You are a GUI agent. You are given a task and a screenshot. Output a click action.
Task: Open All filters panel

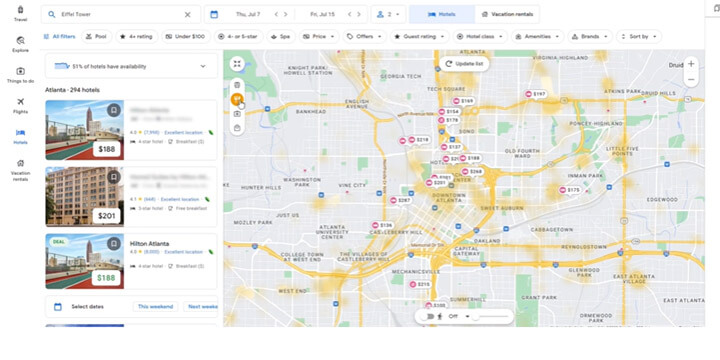pos(59,36)
